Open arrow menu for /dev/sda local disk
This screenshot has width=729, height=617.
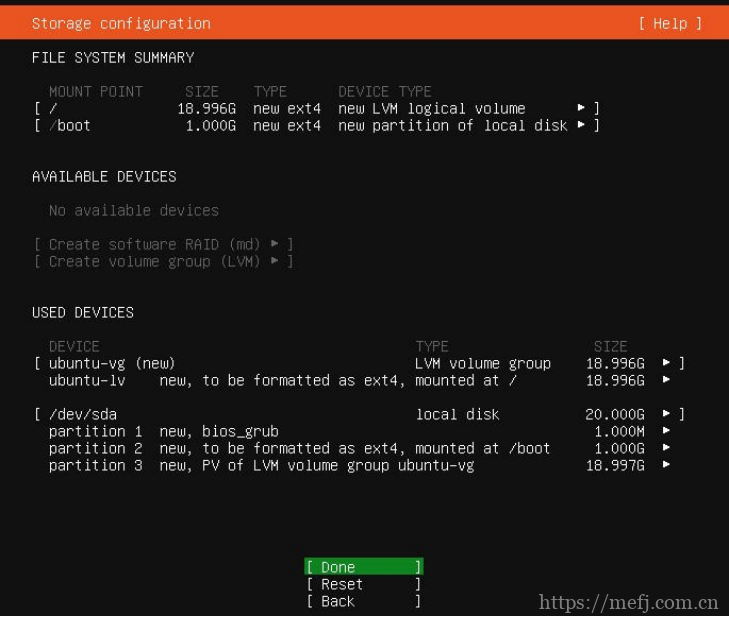click(x=667, y=414)
